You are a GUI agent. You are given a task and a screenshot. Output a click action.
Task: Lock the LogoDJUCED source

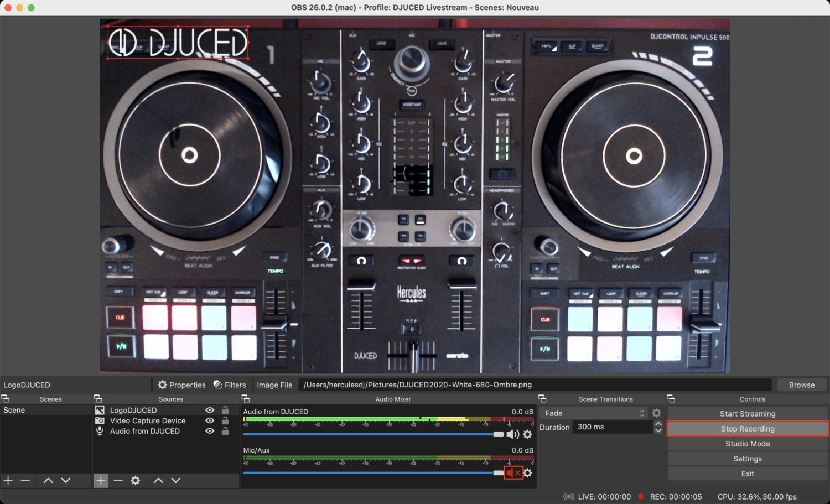pyautogui.click(x=225, y=410)
